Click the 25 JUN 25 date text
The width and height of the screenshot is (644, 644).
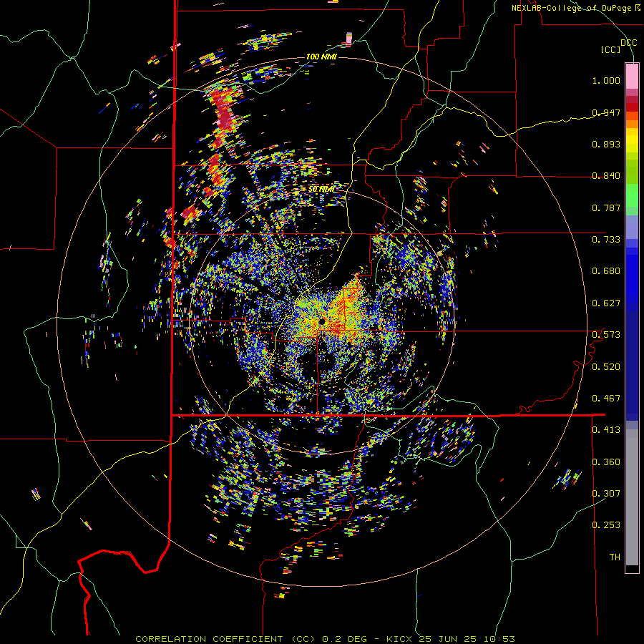click(447, 639)
